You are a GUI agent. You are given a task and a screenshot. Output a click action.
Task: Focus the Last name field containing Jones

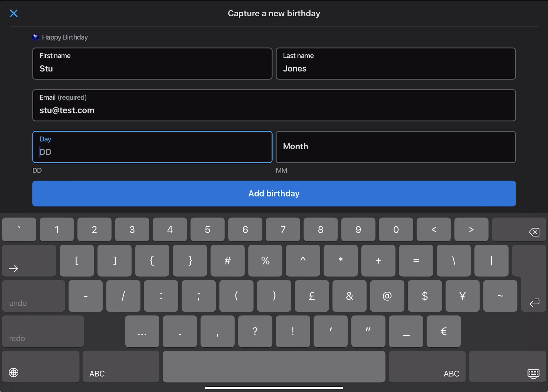[x=396, y=64]
